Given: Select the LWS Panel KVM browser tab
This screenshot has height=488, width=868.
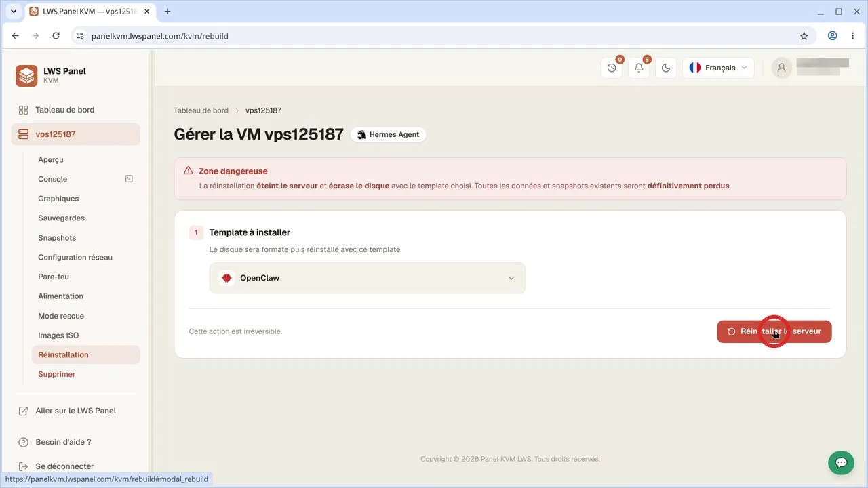Looking at the screenshot, I should [x=89, y=12].
